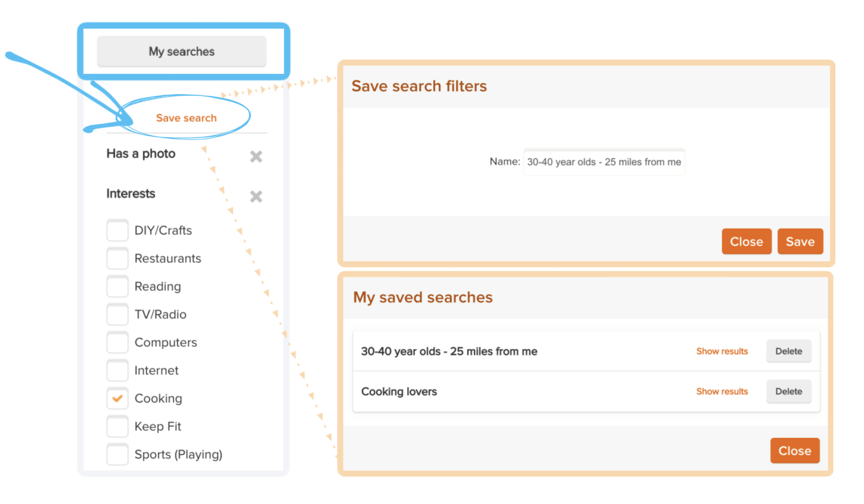
Task: Check the Sports (Playing) box
Action: pos(117,455)
